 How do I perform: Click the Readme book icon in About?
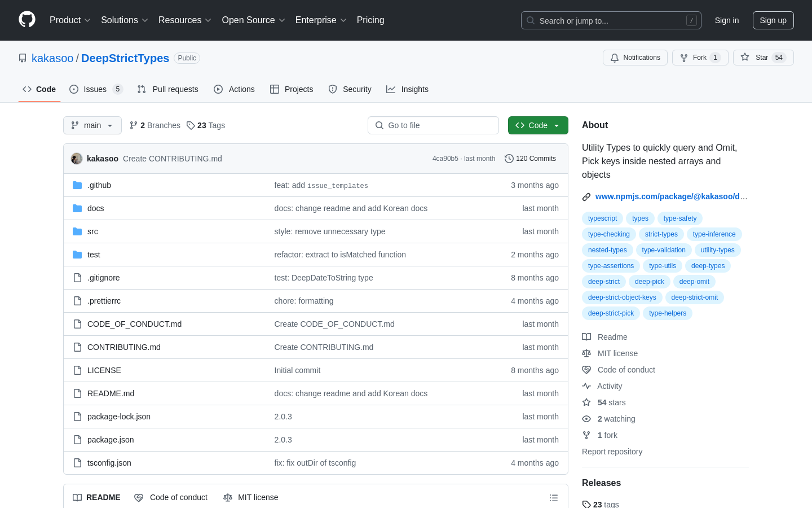[586, 337]
